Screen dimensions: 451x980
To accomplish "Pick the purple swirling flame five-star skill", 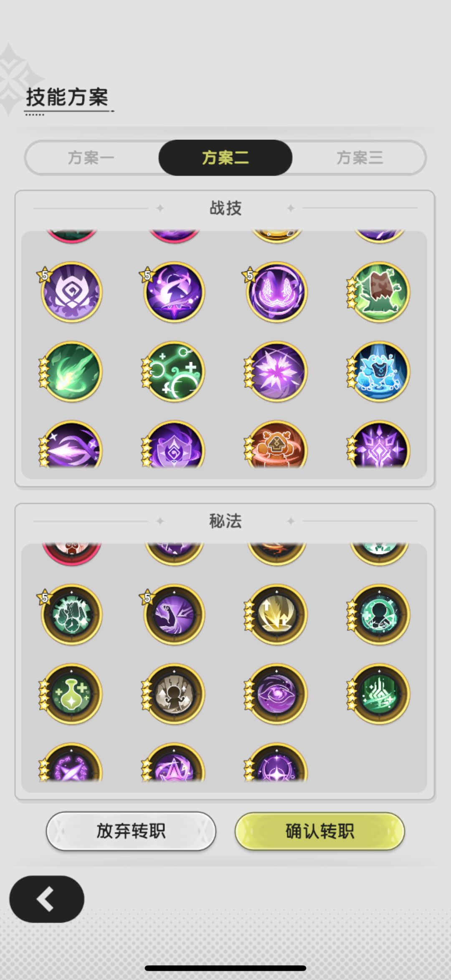I will click(174, 292).
